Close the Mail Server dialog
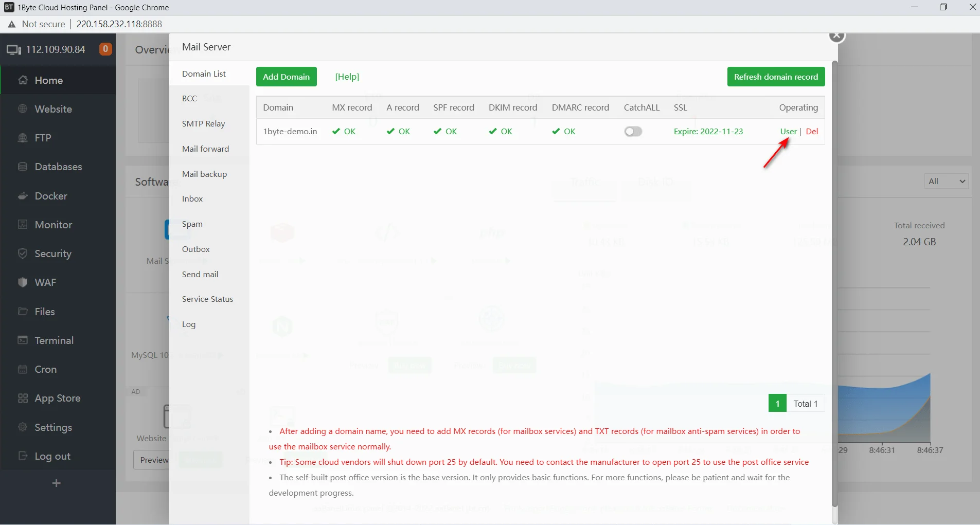 (837, 37)
